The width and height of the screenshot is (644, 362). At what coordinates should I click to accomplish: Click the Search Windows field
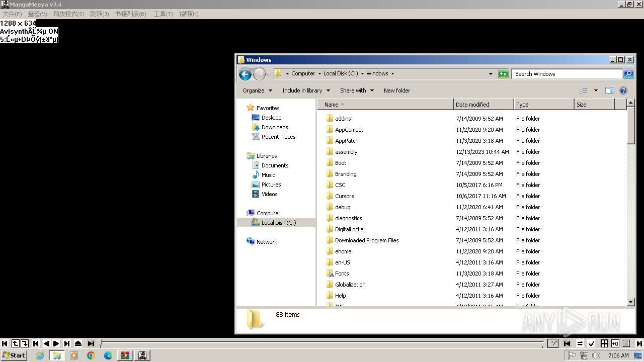point(568,74)
